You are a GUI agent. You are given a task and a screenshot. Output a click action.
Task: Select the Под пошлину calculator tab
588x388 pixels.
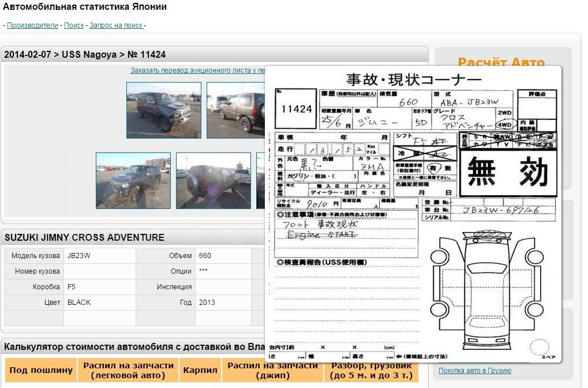[x=41, y=370]
